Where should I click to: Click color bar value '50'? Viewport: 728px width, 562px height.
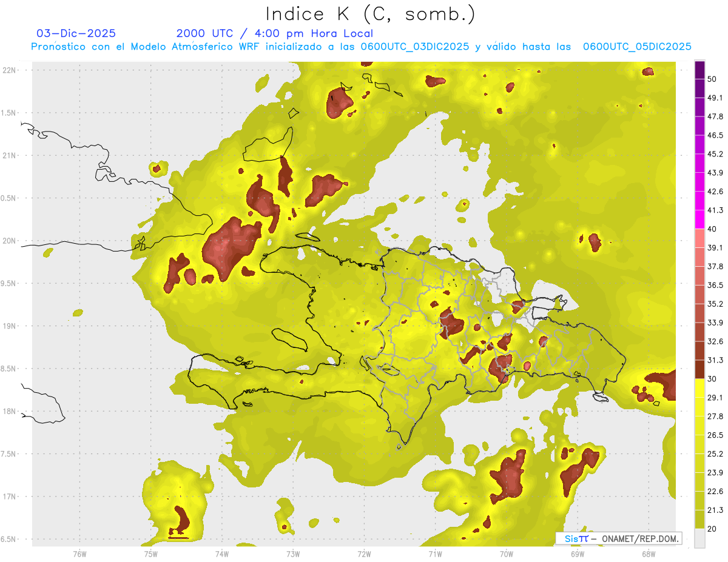(712, 79)
